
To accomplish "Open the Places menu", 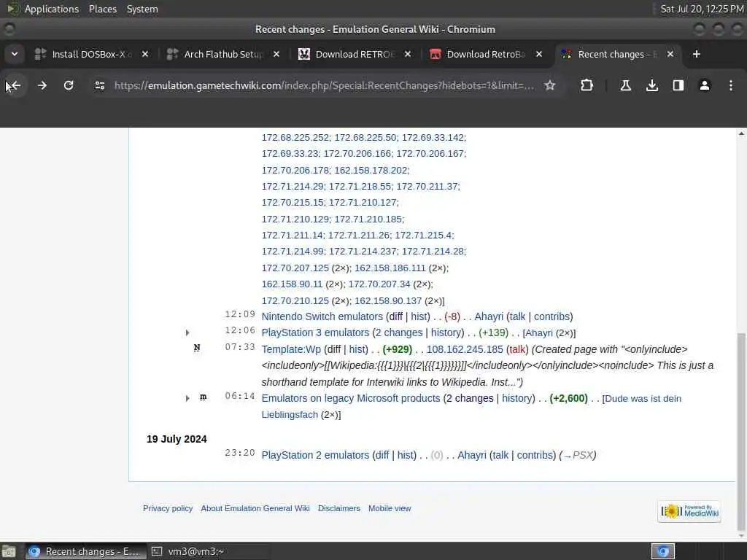I will tap(102, 9).
